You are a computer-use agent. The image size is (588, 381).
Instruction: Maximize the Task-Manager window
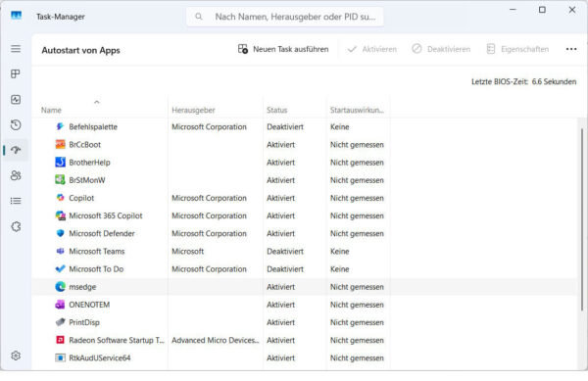[542, 10]
